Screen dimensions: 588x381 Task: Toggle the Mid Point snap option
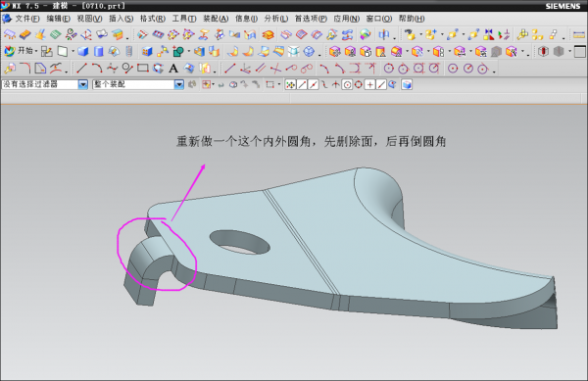tap(314, 84)
